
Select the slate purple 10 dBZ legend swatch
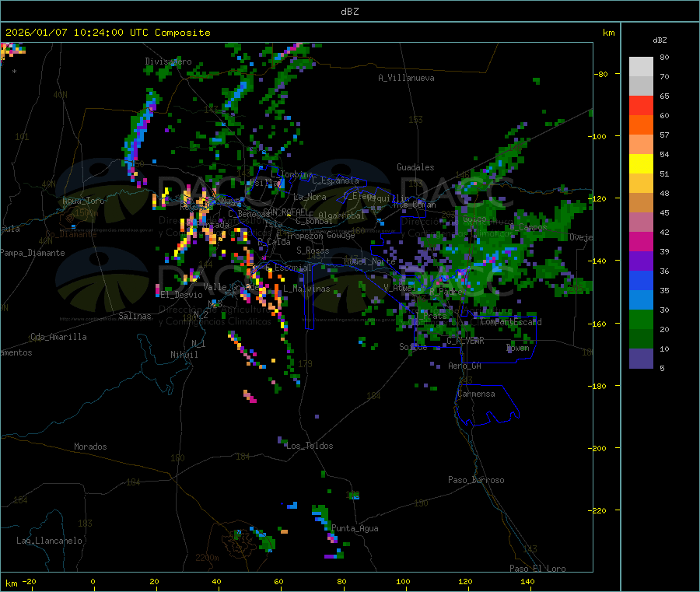point(641,359)
